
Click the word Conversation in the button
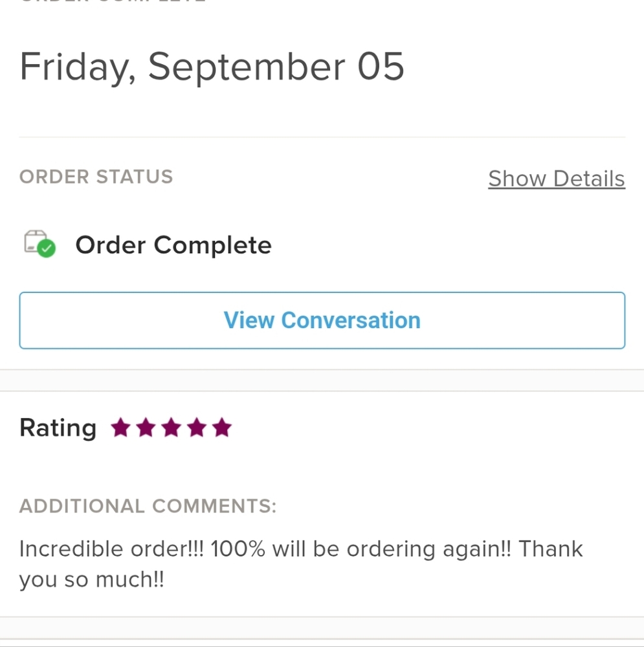[x=351, y=320]
